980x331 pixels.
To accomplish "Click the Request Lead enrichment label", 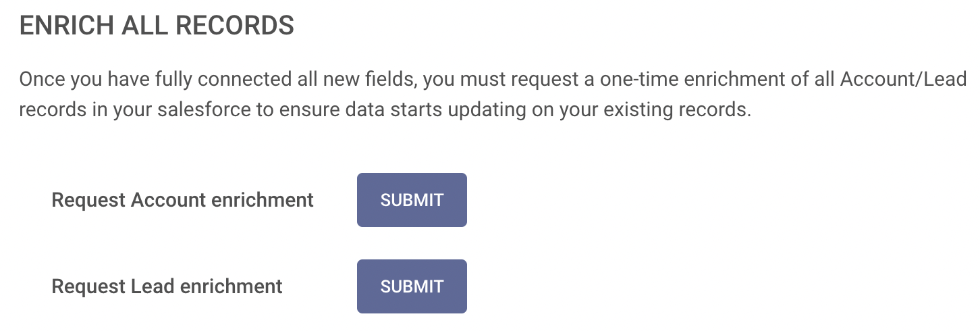I will point(167,286).
